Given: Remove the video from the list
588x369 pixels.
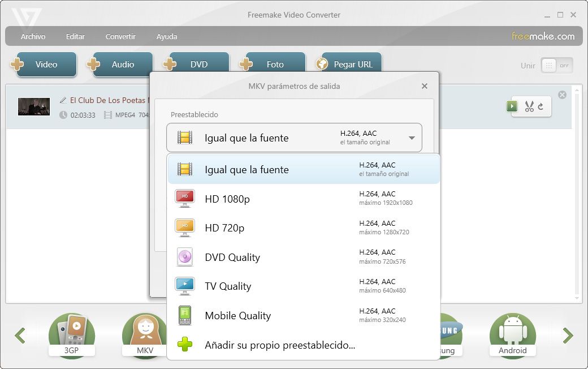Looking at the screenshot, I should [562, 95].
